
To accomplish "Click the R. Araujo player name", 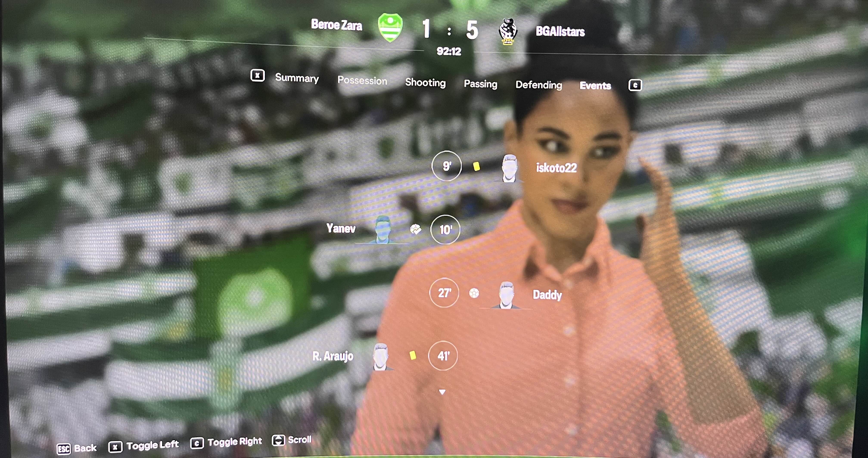I will point(333,356).
